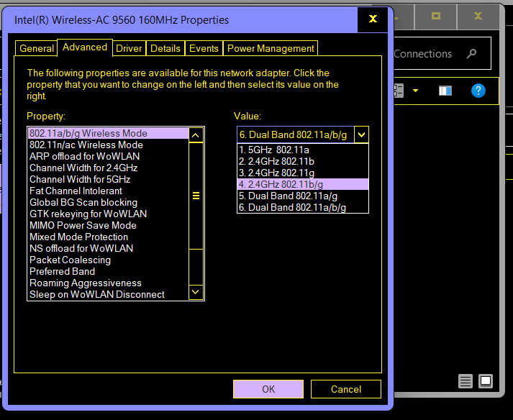Toggle preview pane in Connections window
The height and width of the screenshot is (420, 513).
coord(445,91)
